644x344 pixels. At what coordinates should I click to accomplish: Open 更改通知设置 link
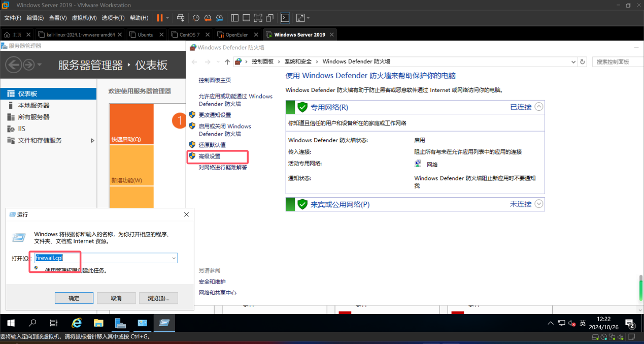click(215, 115)
